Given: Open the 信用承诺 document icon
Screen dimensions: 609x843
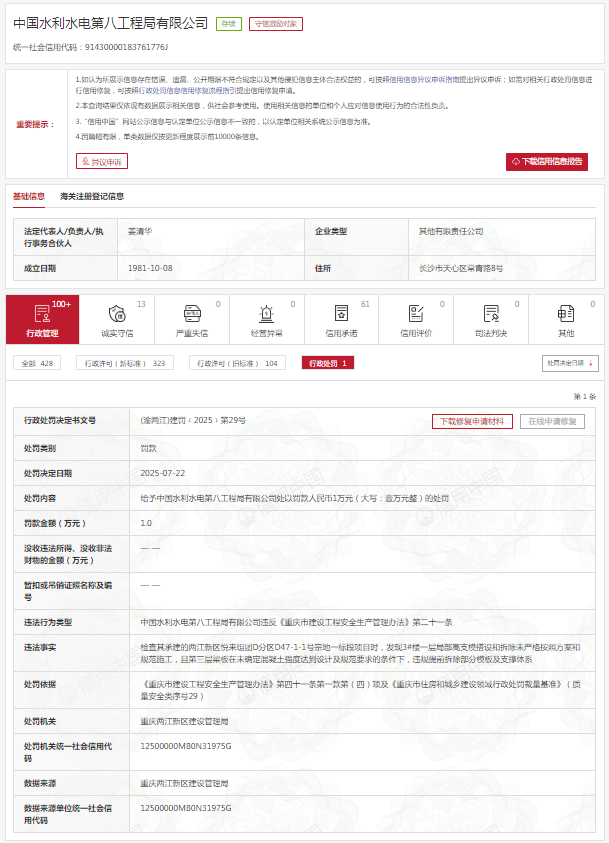Looking at the screenshot, I should tap(341, 313).
